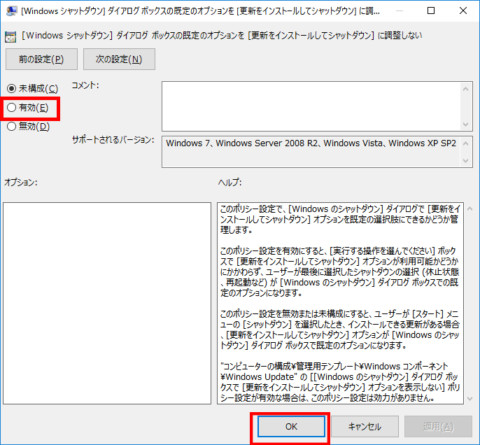Click the help description text area
This screenshot has width=480, height=445.
click(x=340, y=303)
